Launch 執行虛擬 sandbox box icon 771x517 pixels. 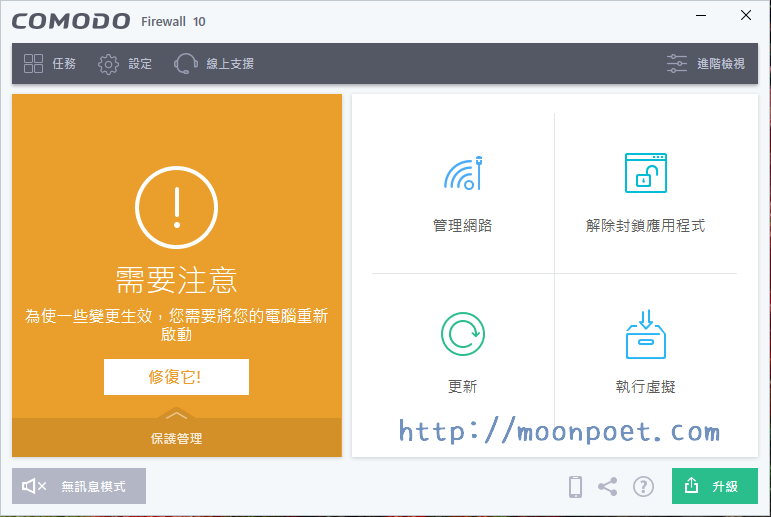click(x=646, y=334)
